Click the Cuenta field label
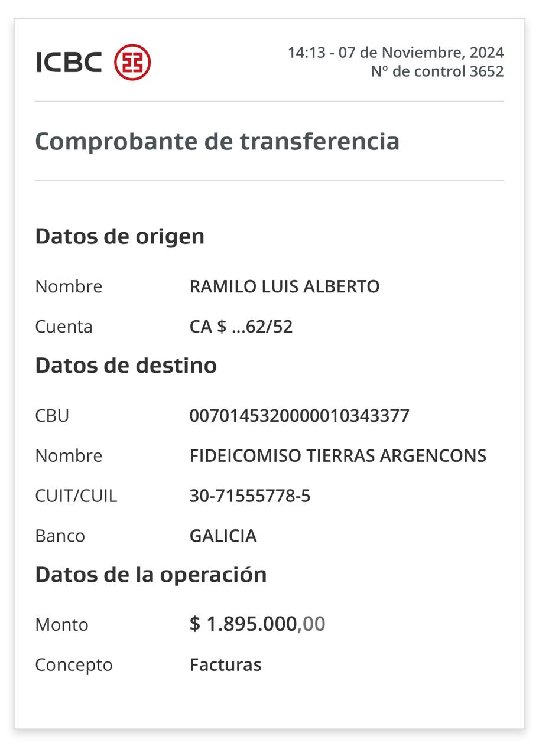Image resolution: width=539 pixels, height=756 pixels. tap(64, 327)
